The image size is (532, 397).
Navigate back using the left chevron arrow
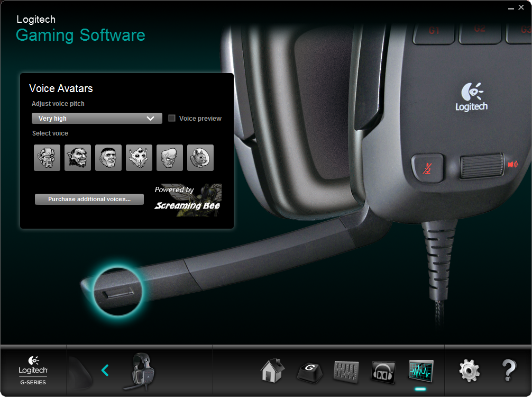pyautogui.click(x=105, y=371)
